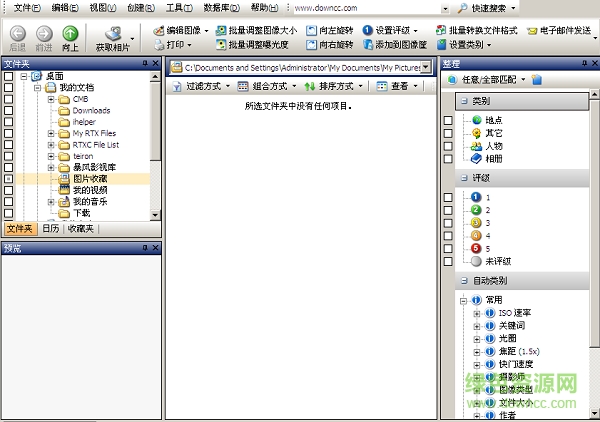Pin the Organize (整理) panel
Screen dimensions: 600x422
click(x=584, y=63)
